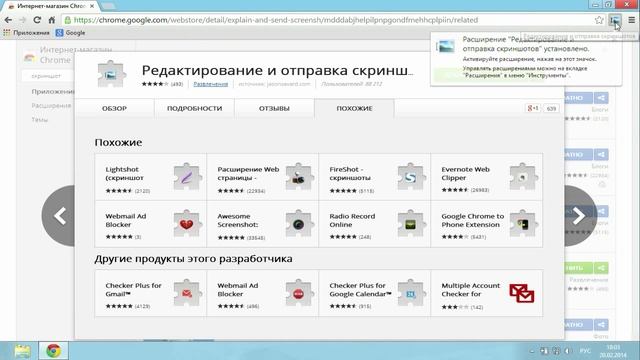Click the Checker Plus for Gmail icon

(187, 293)
